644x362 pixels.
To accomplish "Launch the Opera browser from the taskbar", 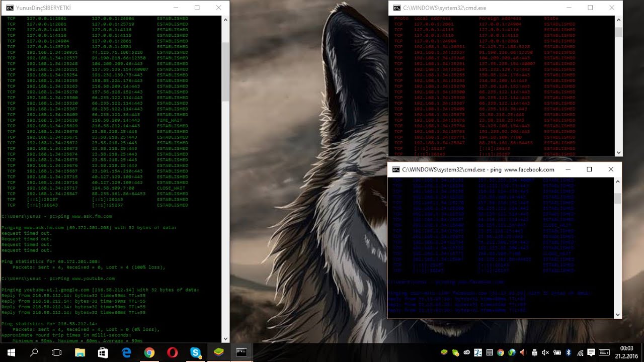I will [x=173, y=353].
